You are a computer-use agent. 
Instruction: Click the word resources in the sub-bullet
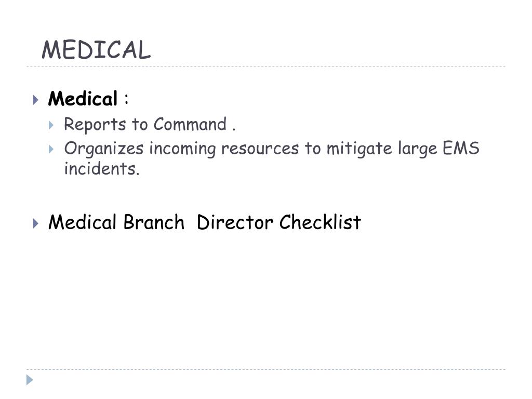point(260,149)
